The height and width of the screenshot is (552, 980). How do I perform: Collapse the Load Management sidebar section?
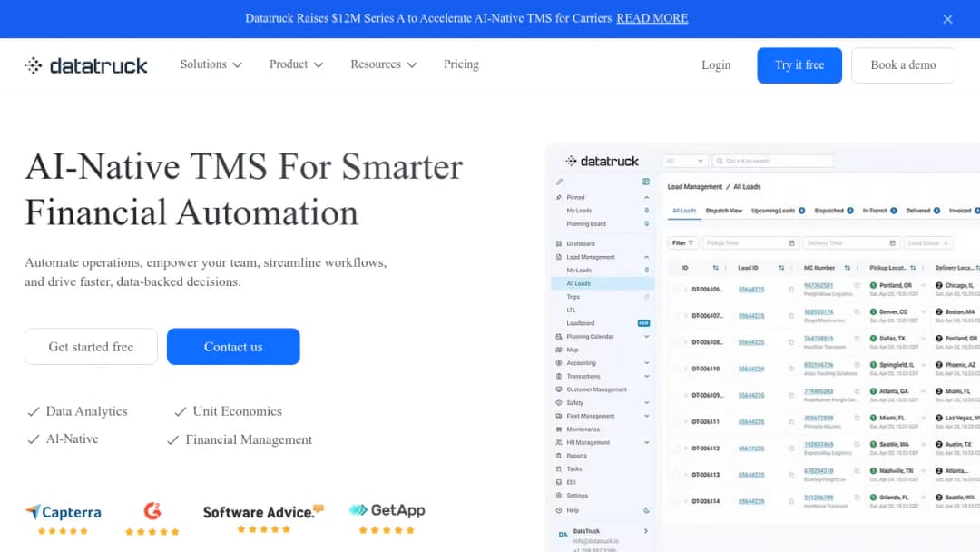[646, 257]
